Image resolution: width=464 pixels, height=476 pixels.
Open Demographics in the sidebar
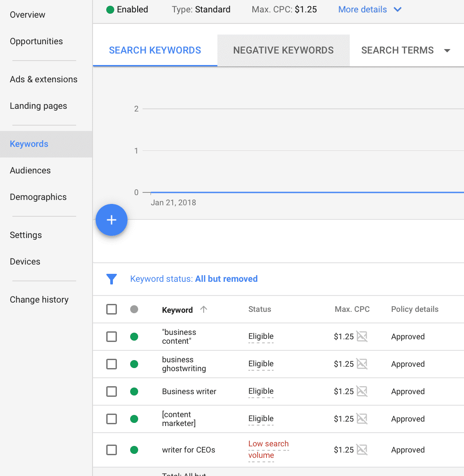pos(38,197)
